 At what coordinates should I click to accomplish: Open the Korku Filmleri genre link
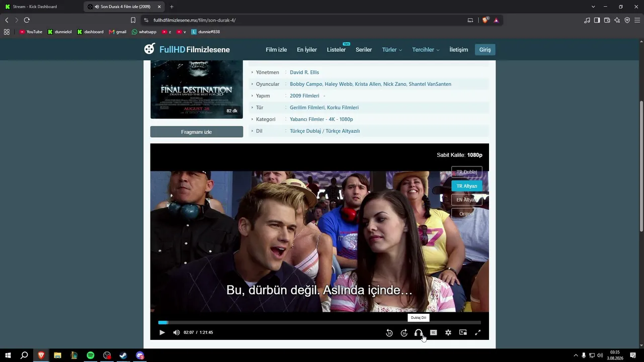tap(343, 108)
